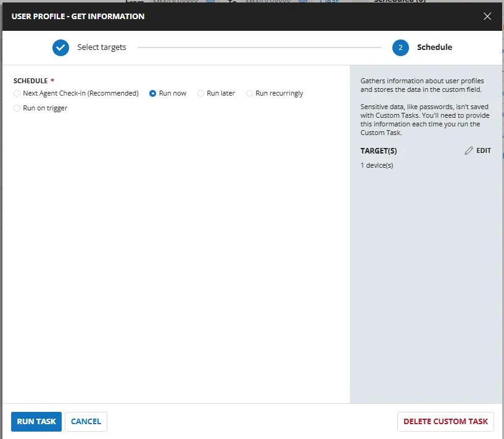Cancel the custom task dialog

click(86, 422)
